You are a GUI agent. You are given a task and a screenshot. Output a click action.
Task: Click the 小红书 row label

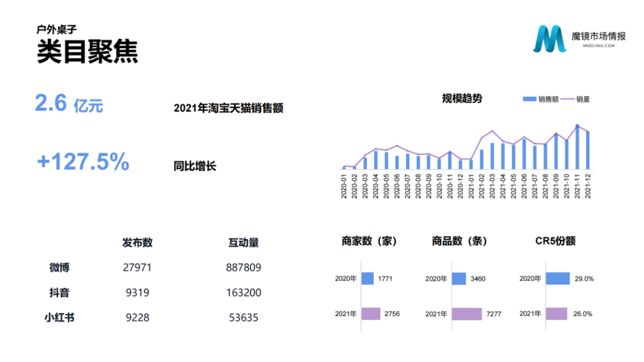click(59, 318)
